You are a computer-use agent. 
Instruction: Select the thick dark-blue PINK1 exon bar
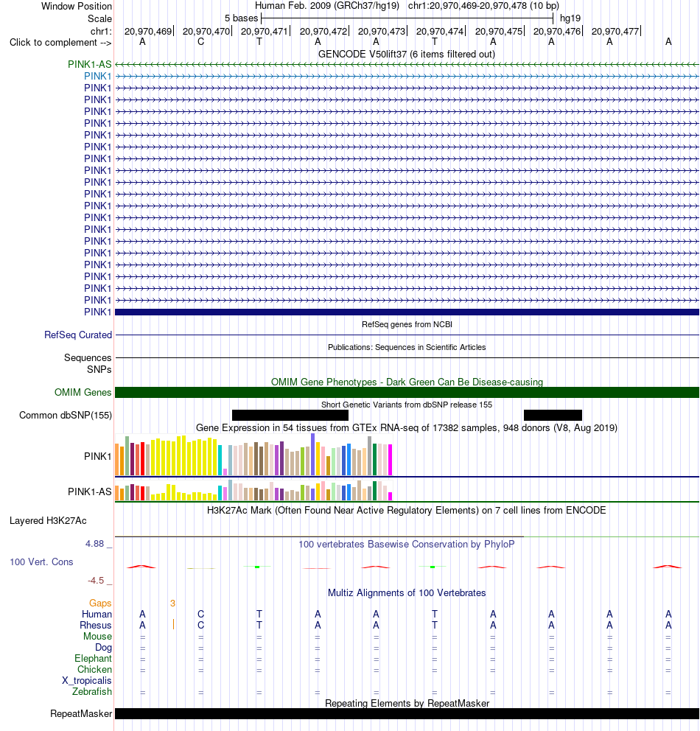pos(407,312)
